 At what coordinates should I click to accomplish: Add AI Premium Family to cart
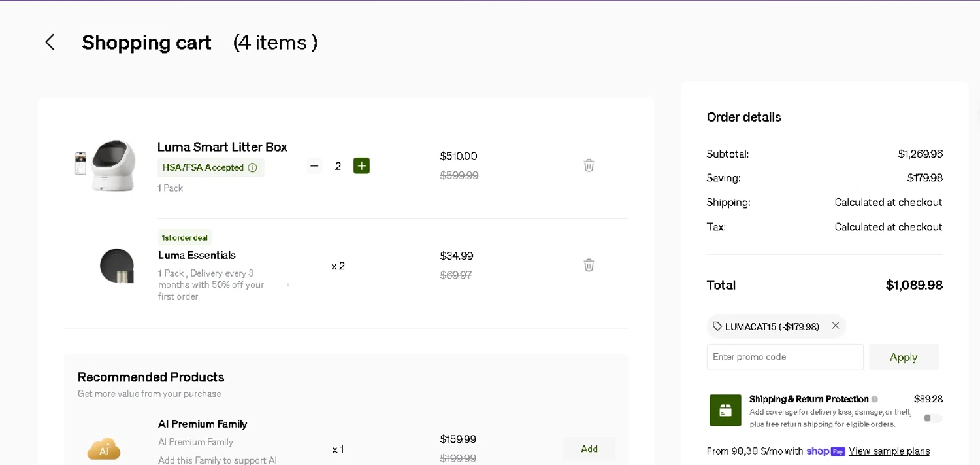[589, 449]
